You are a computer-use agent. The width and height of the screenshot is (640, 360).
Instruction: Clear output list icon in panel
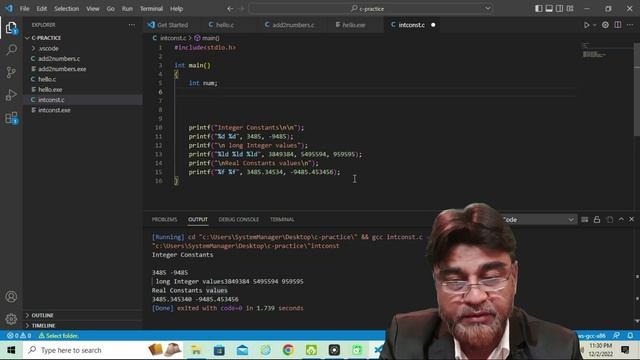coord(584,220)
